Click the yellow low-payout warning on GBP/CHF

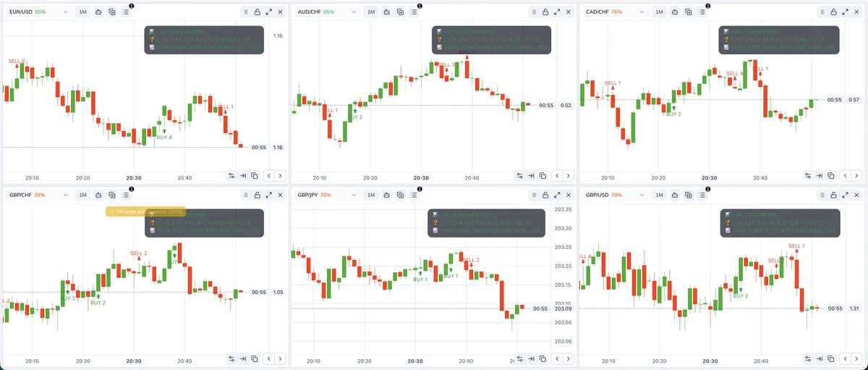pyautogui.click(x=146, y=211)
